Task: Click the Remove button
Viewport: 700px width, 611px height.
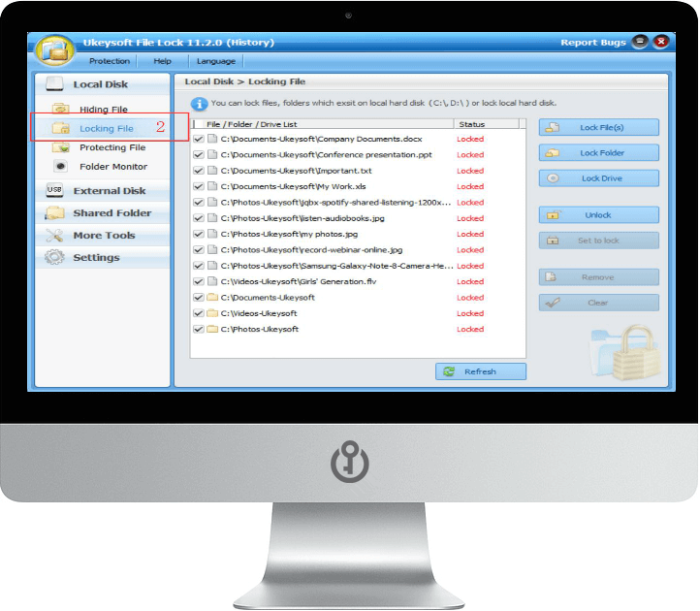Action: [x=598, y=277]
